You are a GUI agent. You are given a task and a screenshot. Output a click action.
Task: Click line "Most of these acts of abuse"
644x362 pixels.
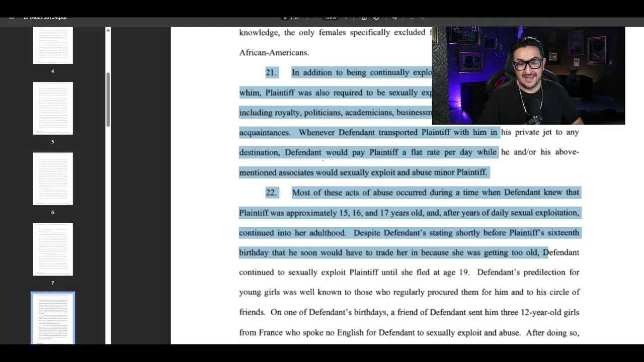tap(436, 193)
